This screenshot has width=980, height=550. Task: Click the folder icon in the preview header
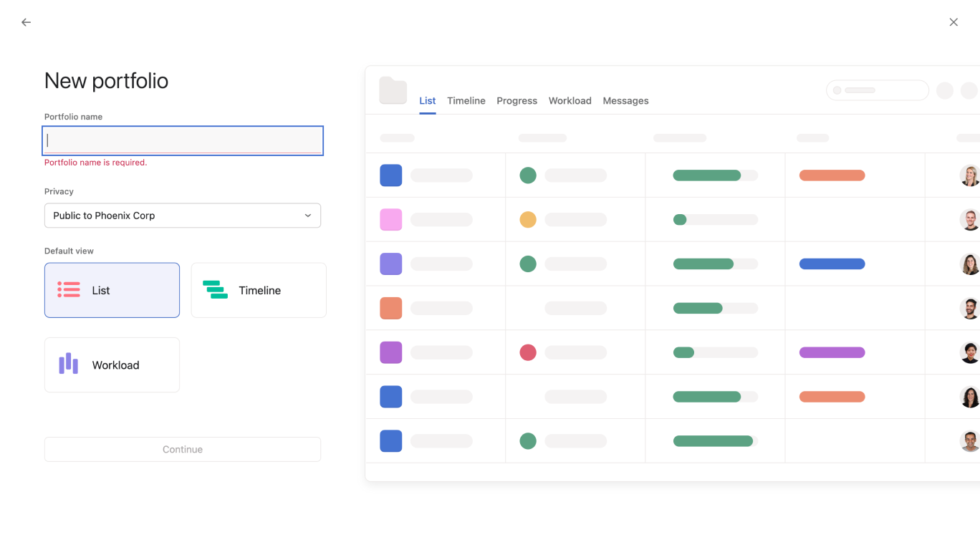point(393,91)
